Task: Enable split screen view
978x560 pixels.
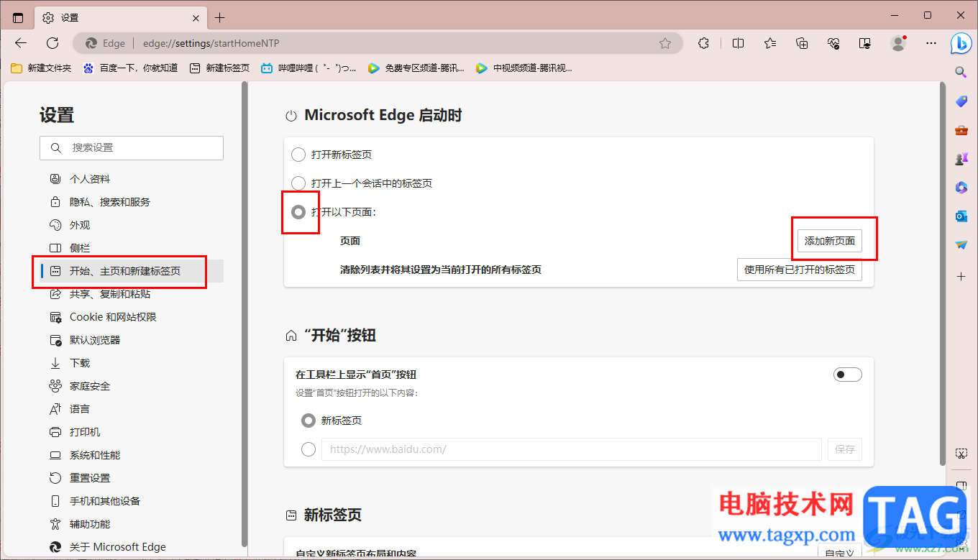Action: click(x=738, y=43)
